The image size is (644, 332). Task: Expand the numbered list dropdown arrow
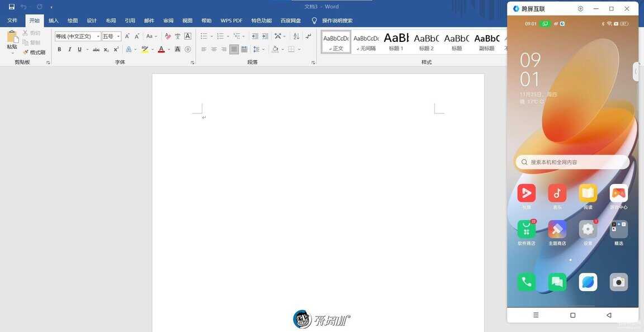click(x=228, y=36)
